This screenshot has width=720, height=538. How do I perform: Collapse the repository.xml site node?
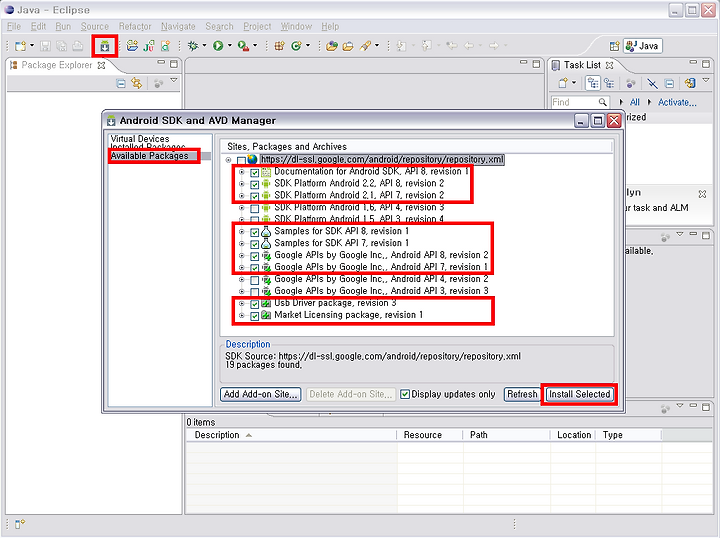point(228,160)
